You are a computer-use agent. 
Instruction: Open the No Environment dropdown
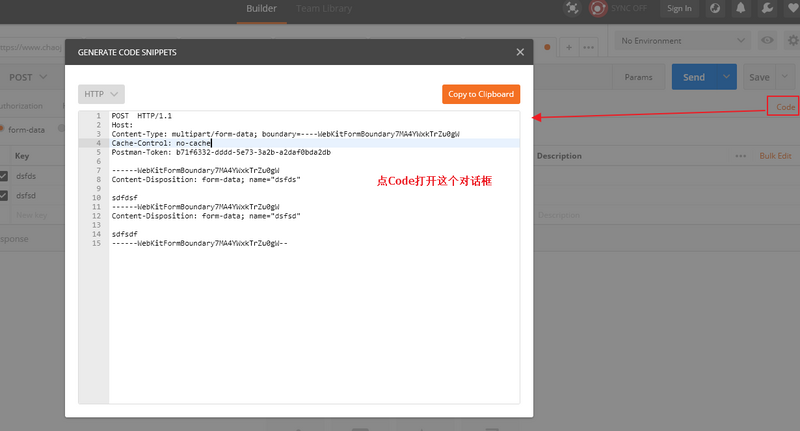click(682, 41)
